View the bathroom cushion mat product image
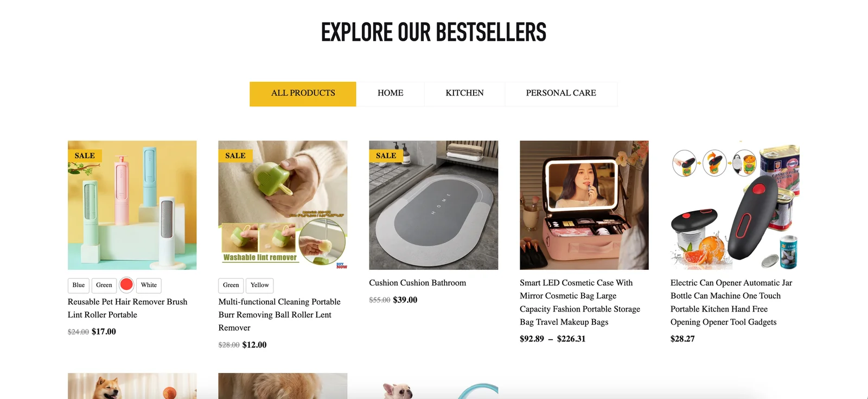868x399 pixels. click(433, 205)
